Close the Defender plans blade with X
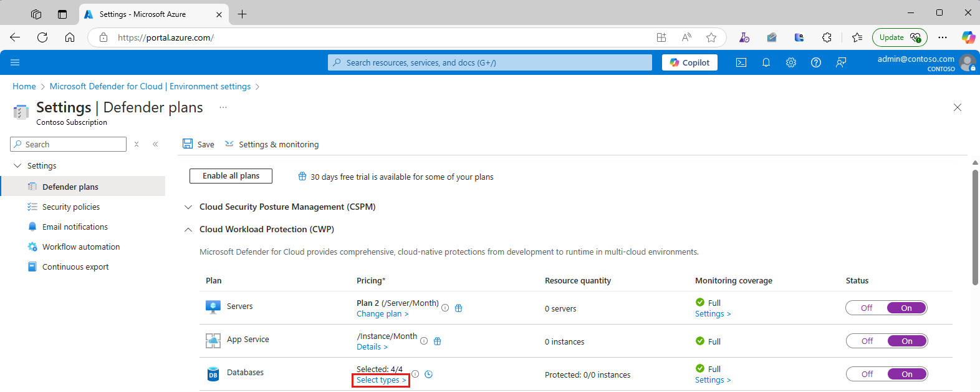Image resolution: width=980 pixels, height=392 pixels. (958, 107)
